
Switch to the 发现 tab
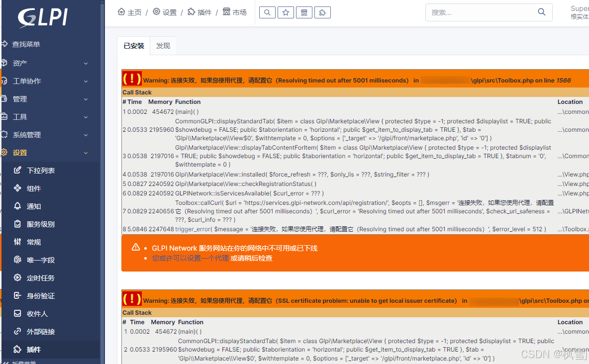163,46
